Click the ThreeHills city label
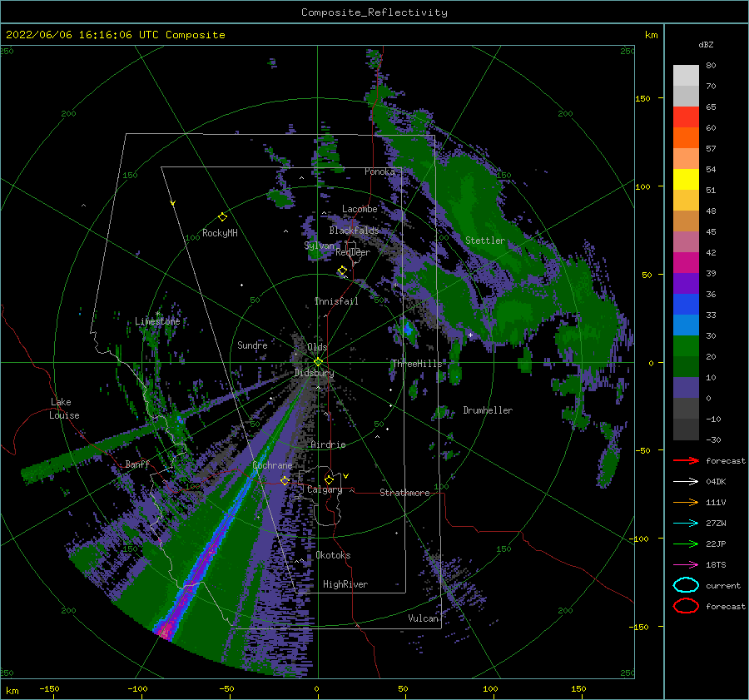Image resolution: width=749 pixels, height=700 pixels. pos(417,364)
